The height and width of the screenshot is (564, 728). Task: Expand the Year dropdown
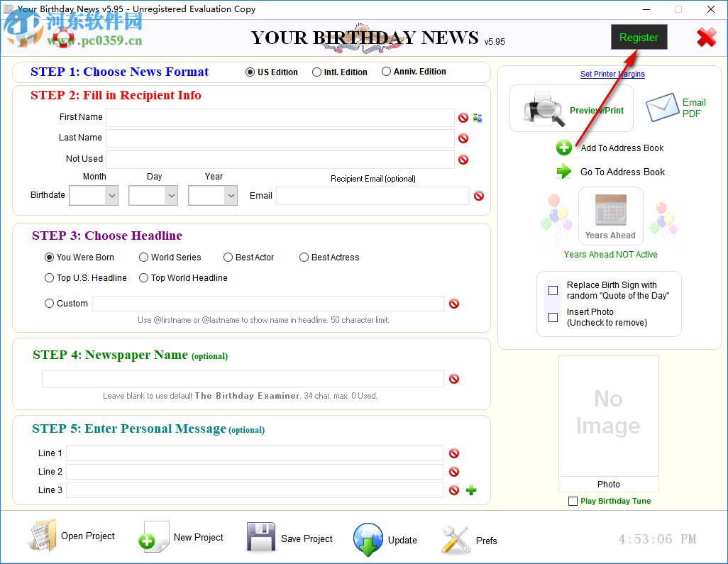point(229,195)
